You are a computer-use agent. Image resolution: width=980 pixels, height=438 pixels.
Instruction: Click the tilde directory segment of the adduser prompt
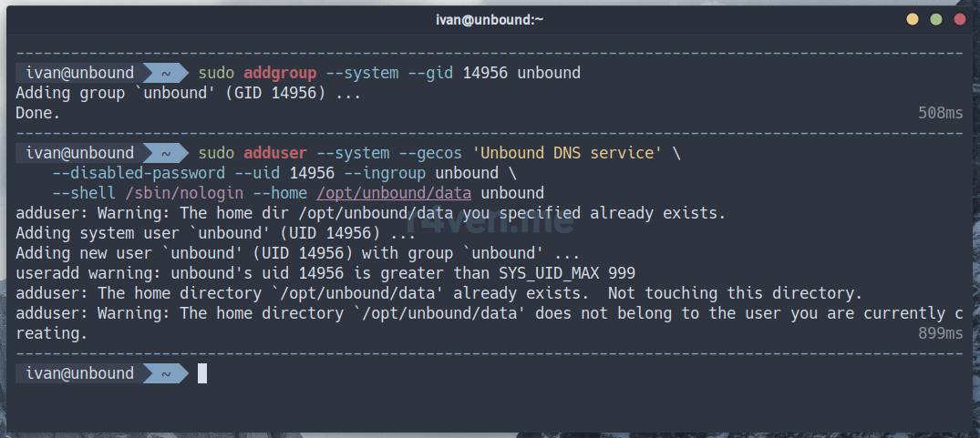pyautogui.click(x=166, y=153)
